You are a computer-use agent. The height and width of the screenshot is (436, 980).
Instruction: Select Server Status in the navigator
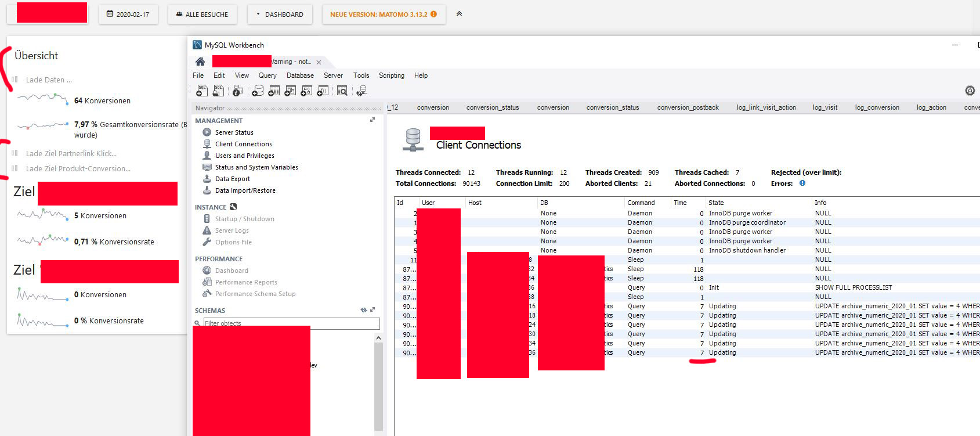coord(234,132)
